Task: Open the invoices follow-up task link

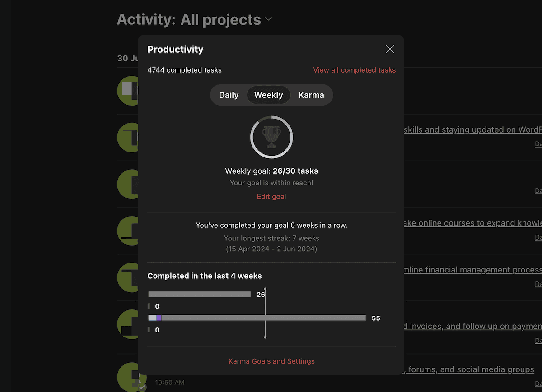Action: pyautogui.click(x=470, y=326)
